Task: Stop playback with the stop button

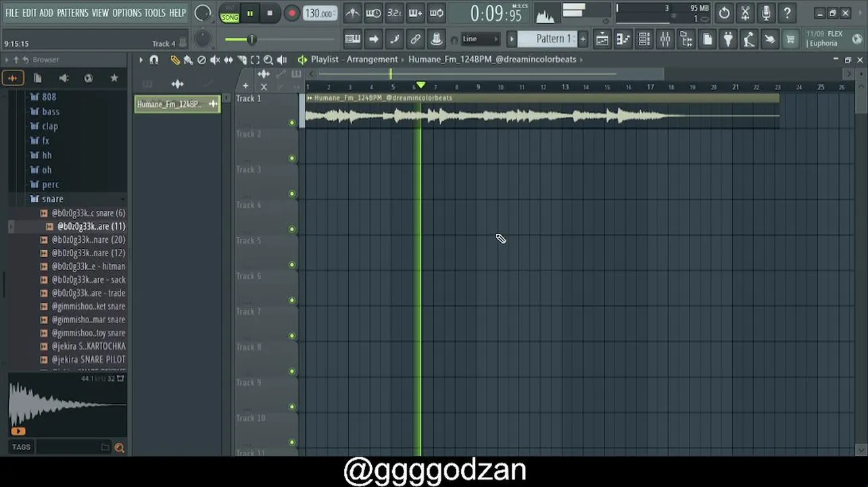Action: point(270,14)
